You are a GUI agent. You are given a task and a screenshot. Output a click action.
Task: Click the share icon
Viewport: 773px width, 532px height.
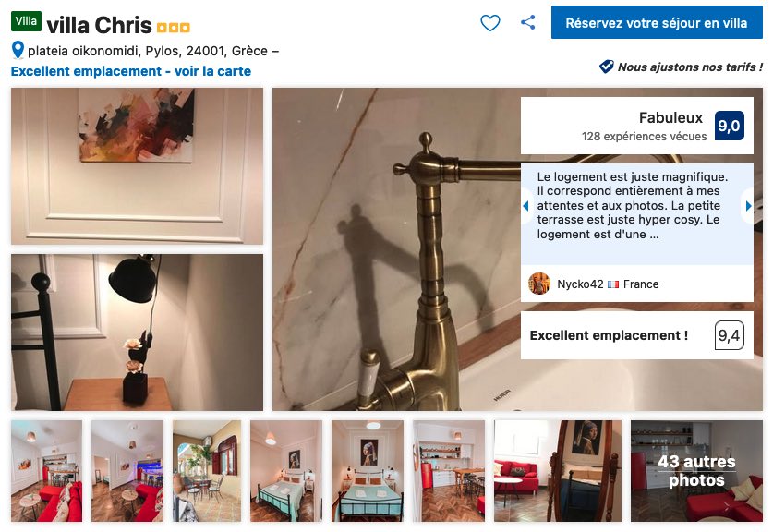click(528, 22)
